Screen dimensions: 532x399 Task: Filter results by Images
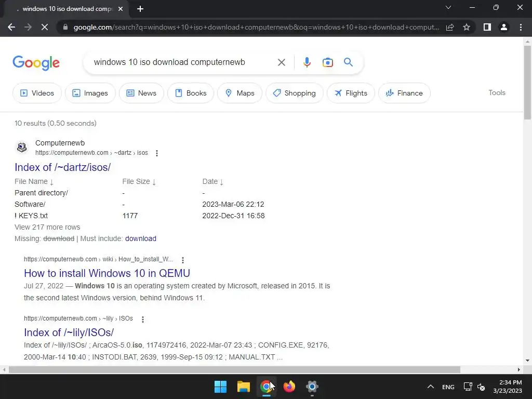(90, 93)
